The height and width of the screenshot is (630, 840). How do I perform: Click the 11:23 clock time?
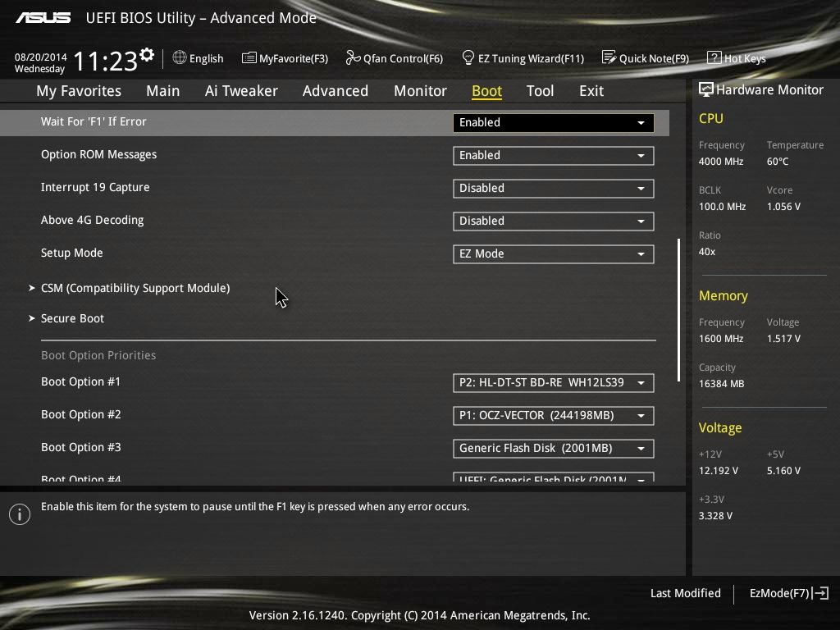pyautogui.click(x=106, y=61)
